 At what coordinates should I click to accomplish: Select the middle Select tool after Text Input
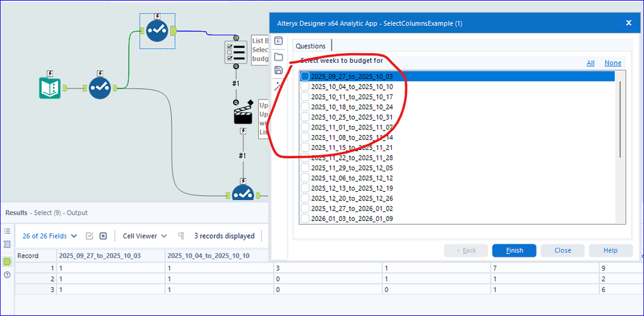pos(100,88)
